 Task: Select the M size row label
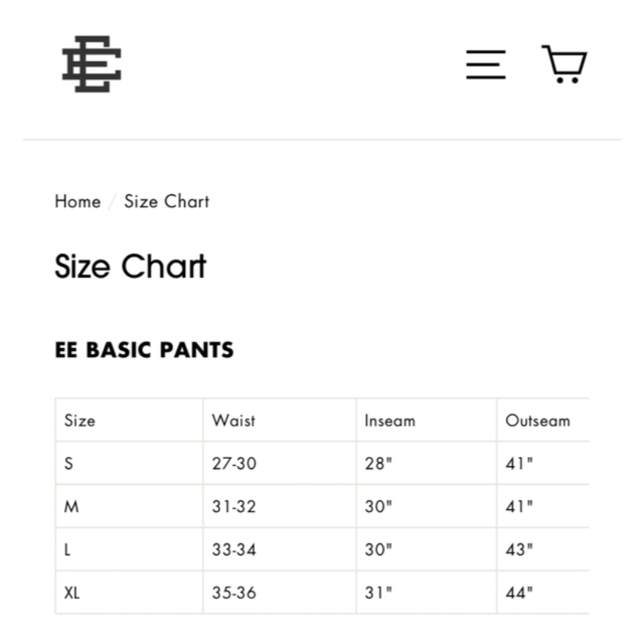click(72, 507)
